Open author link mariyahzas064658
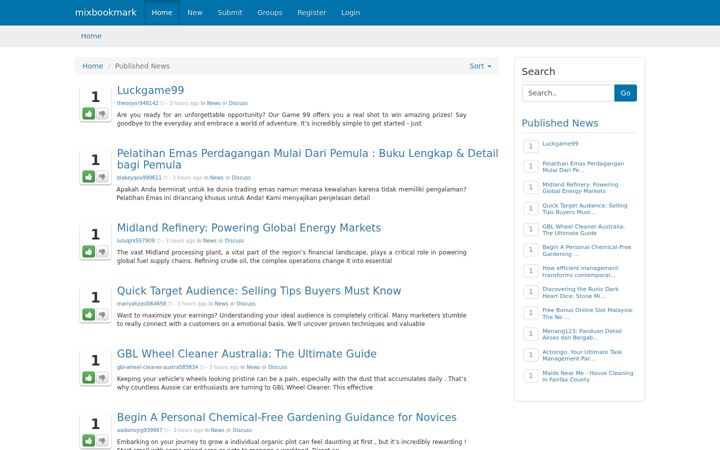 141,304
